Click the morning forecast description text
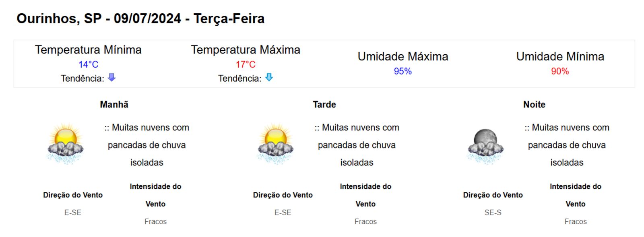The image size is (644, 237). pos(147,145)
